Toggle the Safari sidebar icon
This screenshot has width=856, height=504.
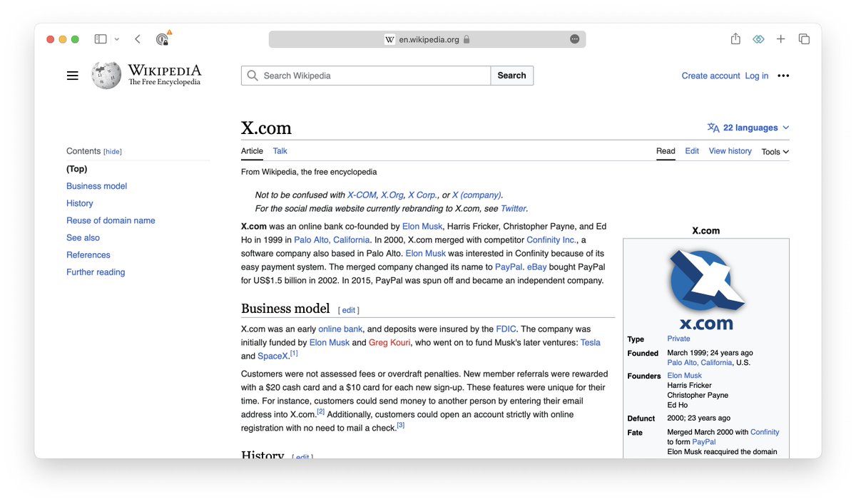coord(101,39)
